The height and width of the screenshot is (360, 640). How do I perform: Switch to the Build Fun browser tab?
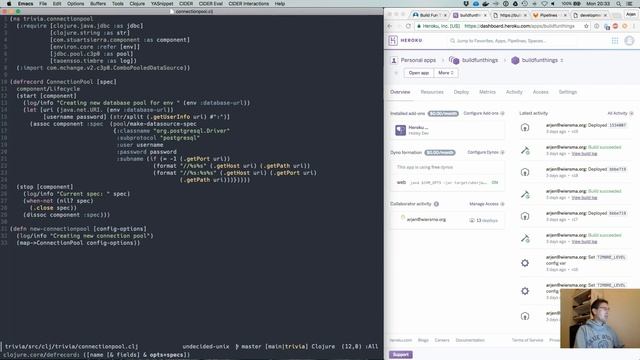point(429,15)
